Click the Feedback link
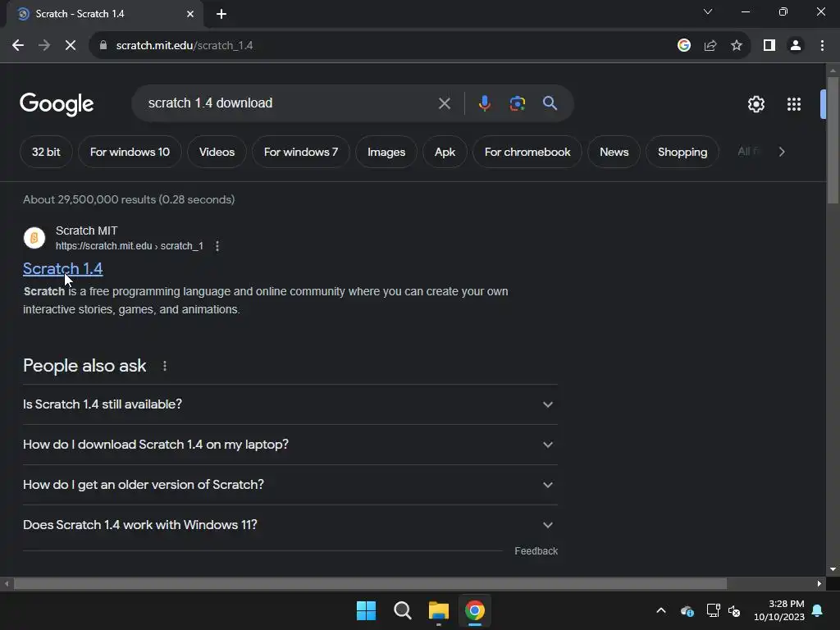This screenshot has height=630, width=840. pyautogui.click(x=536, y=551)
